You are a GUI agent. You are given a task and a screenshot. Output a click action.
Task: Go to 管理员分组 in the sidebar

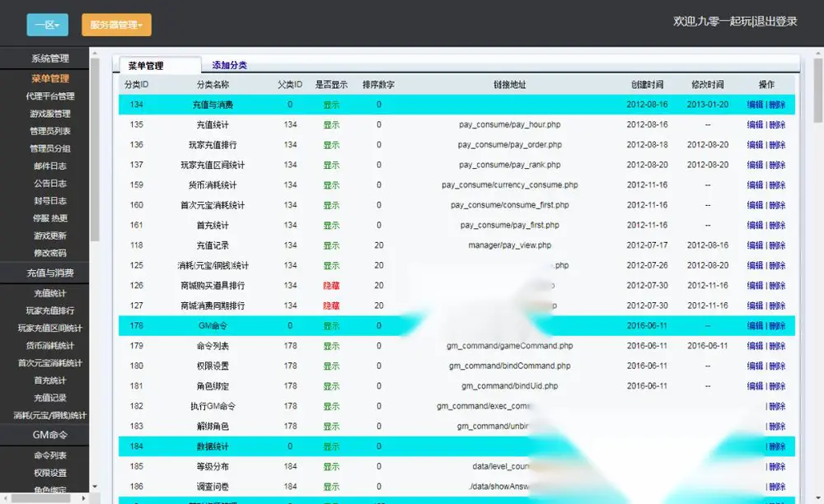tap(50, 148)
